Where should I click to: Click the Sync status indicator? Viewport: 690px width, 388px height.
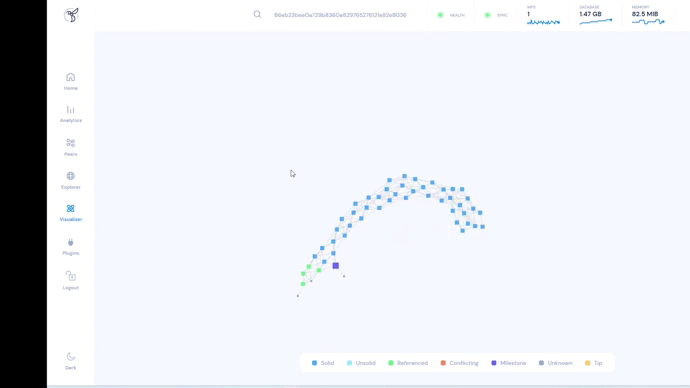[x=496, y=15]
